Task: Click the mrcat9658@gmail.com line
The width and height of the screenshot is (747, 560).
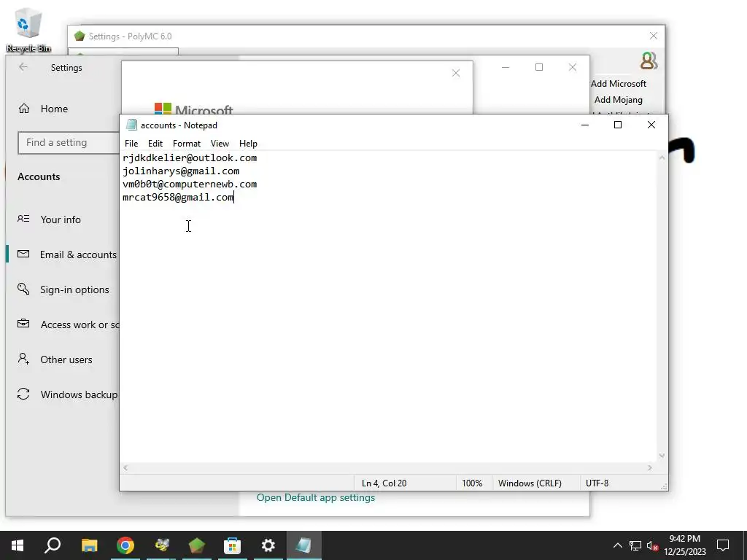Action: [x=178, y=197]
